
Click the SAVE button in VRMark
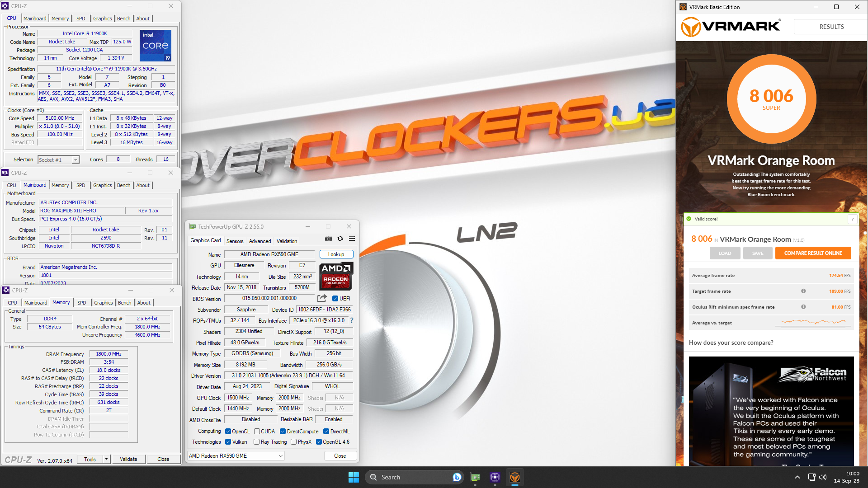[758, 253]
